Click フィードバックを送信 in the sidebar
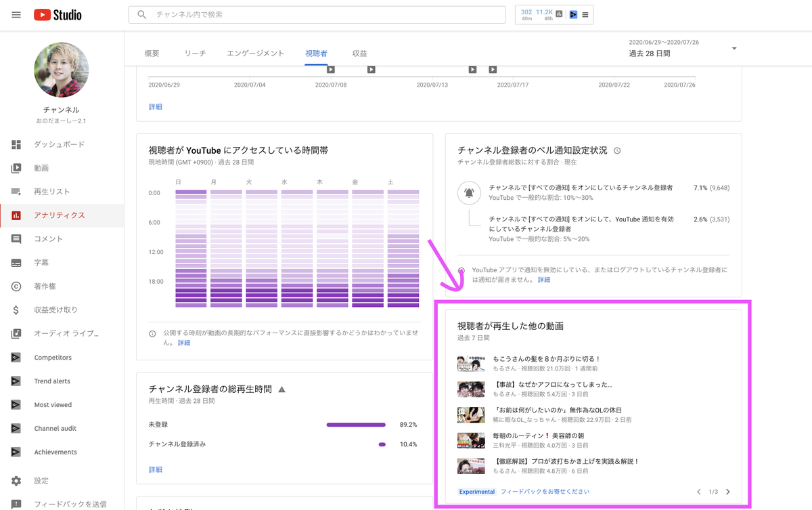Image resolution: width=812 pixels, height=510 pixels. point(62,504)
